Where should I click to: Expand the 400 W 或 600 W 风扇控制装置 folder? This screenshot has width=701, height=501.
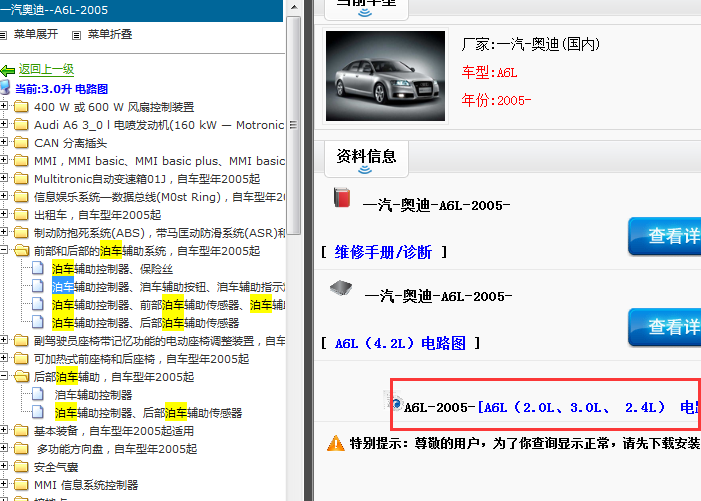pyautogui.click(x=4, y=106)
